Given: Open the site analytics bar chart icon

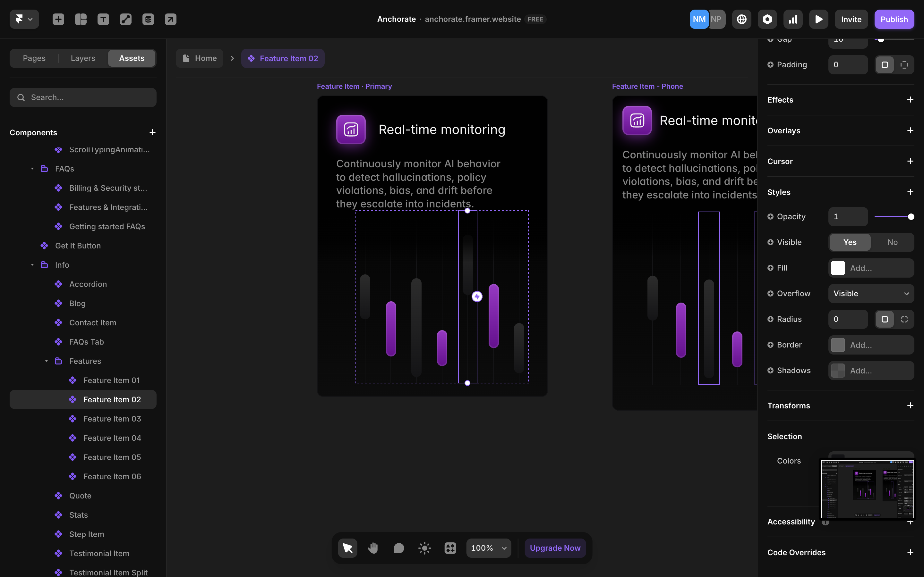Looking at the screenshot, I should [793, 19].
